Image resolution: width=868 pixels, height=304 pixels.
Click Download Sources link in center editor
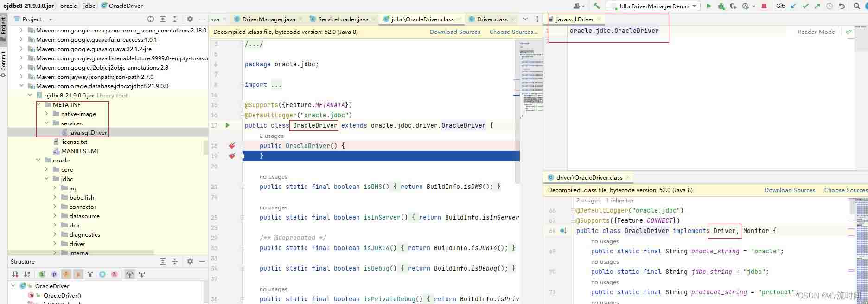[x=455, y=32]
